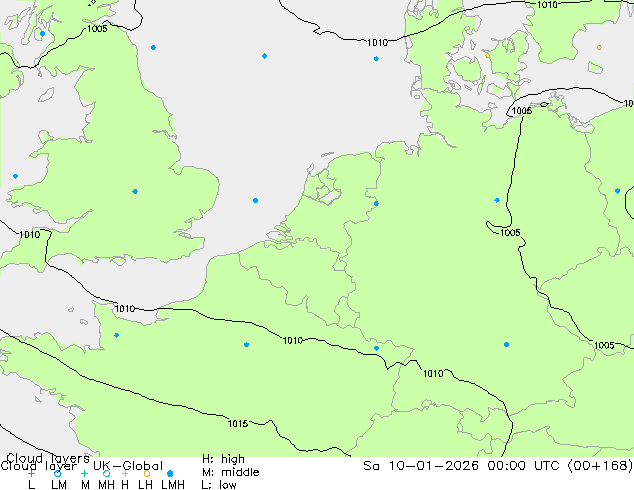Click the 'Sa 10-01-2026 00:00 UTC' timestamp

(x=463, y=466)
